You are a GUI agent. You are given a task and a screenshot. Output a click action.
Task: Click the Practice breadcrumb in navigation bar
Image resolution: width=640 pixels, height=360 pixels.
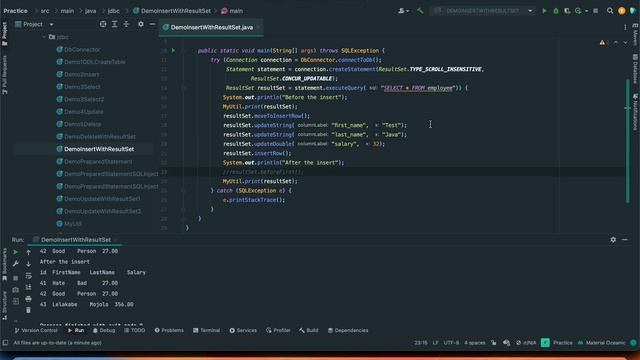point(16,11)
